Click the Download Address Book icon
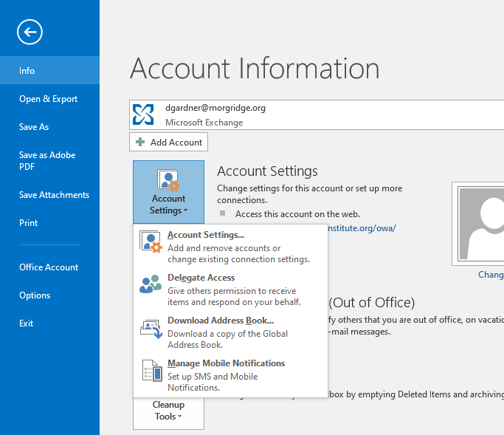The image size is (504, 435). point(151,329)
